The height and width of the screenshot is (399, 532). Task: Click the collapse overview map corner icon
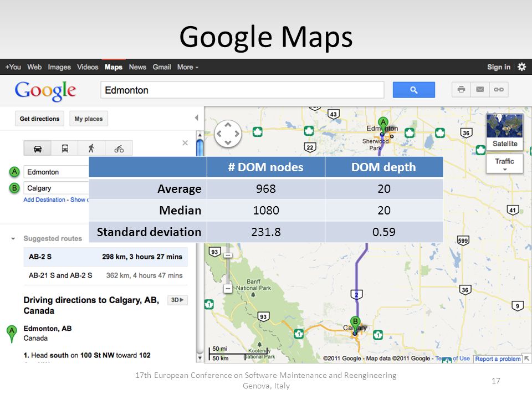[x=526, y=359]
